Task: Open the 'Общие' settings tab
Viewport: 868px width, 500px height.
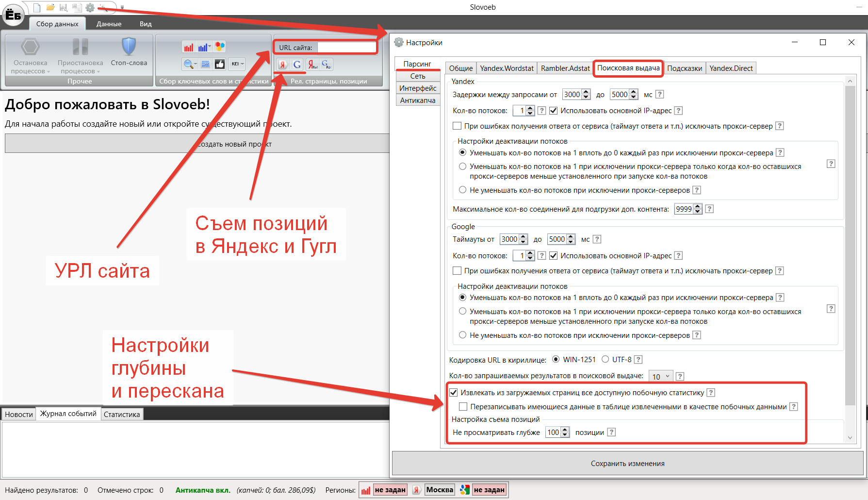Action: click(x=461, y=68)
